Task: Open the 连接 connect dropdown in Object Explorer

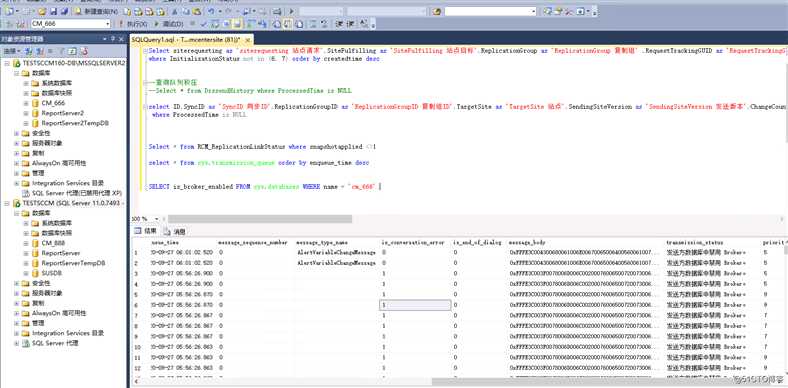Action: [x=12, y=51]
